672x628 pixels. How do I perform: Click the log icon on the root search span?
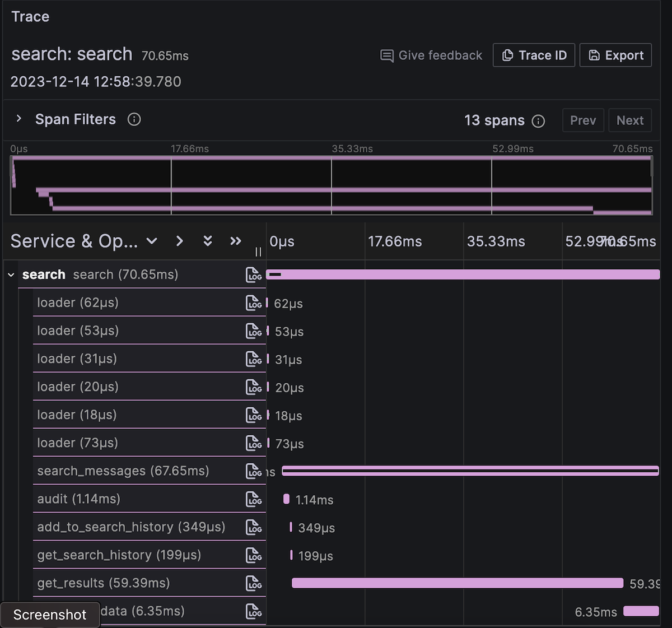click(x=254, y=275)
